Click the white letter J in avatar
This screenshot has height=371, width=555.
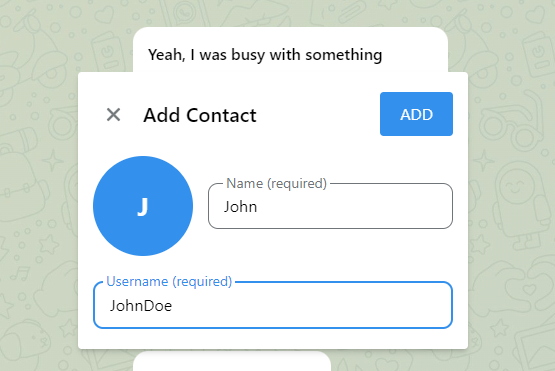click(143, 206)
